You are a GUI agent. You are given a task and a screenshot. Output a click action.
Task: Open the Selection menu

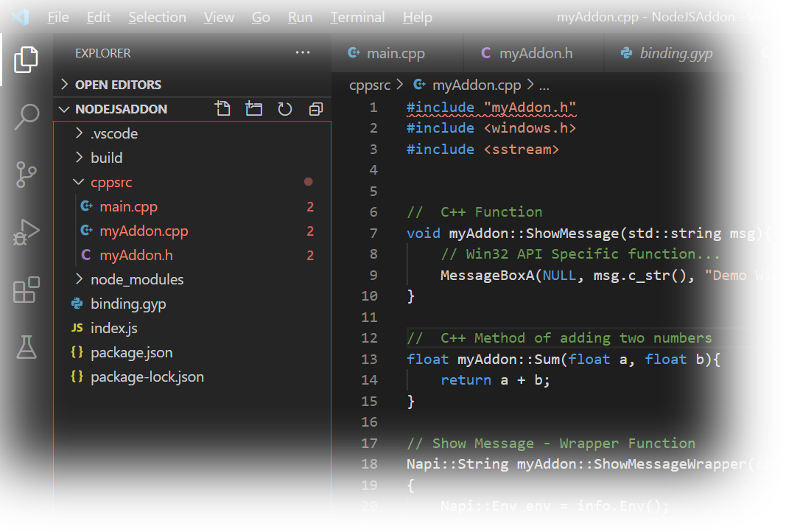[x=158, y=17]
